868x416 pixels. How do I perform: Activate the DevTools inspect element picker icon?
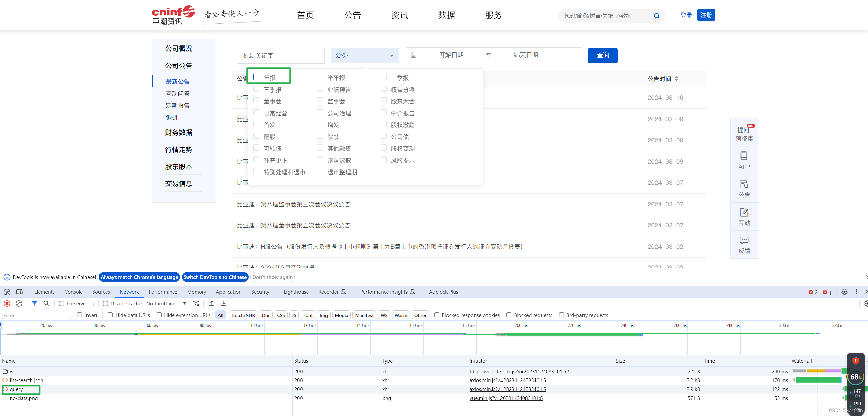(7, 292)
